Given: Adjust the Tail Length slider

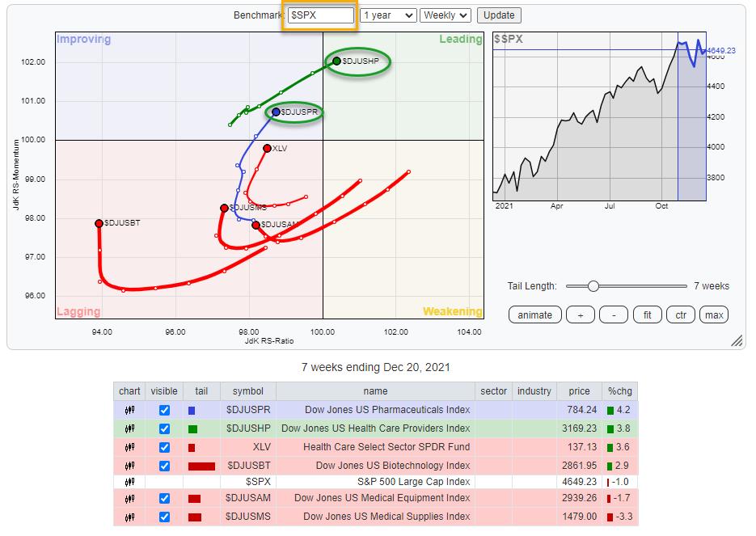Looking at the screenshot, I should pyautogui.click(x=593, y=286).
